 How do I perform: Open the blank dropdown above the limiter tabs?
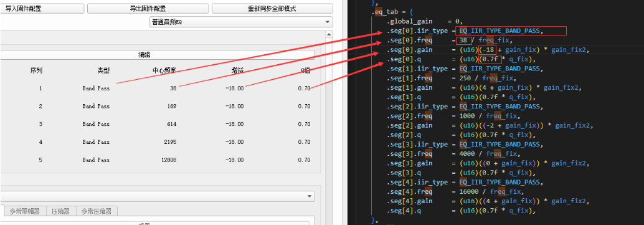[158, 196]
